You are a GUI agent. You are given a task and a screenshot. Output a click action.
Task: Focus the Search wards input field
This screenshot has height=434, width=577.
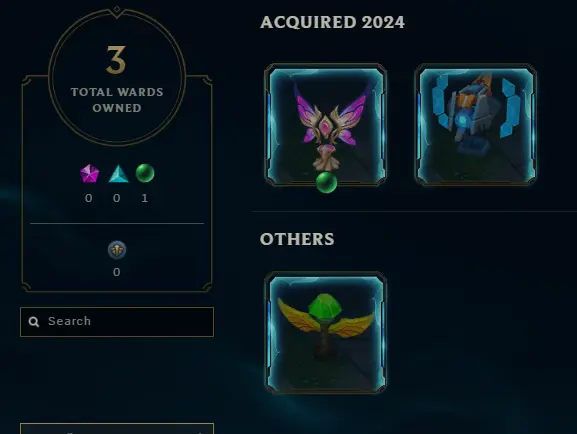(x=117, y=322)
